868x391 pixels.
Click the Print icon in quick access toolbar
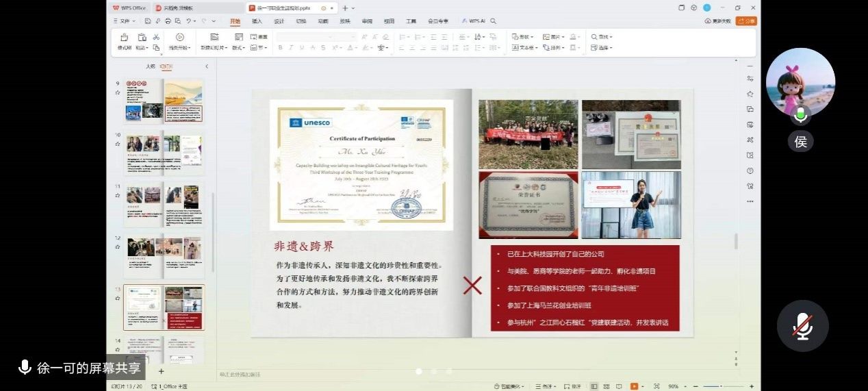pyautogui.click(x=167, y=21)
